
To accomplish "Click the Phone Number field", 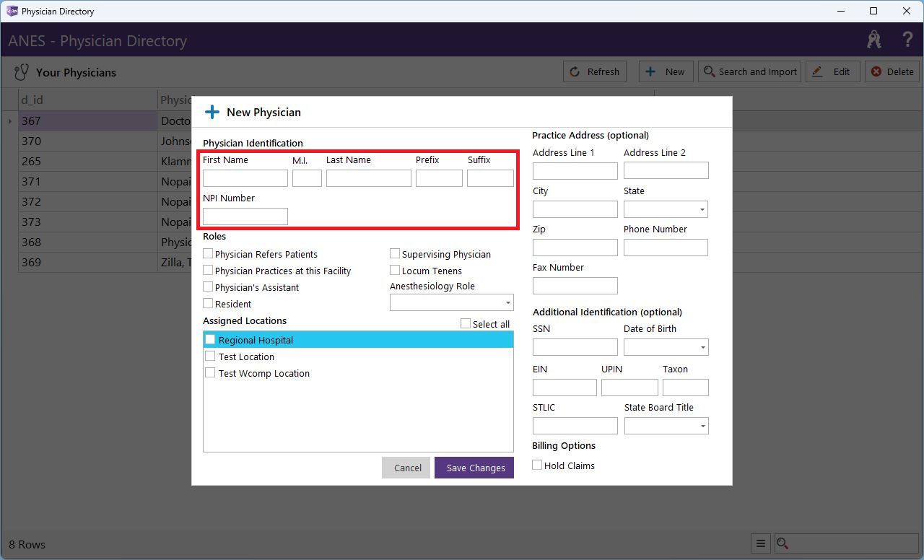I will coord(666,248).
